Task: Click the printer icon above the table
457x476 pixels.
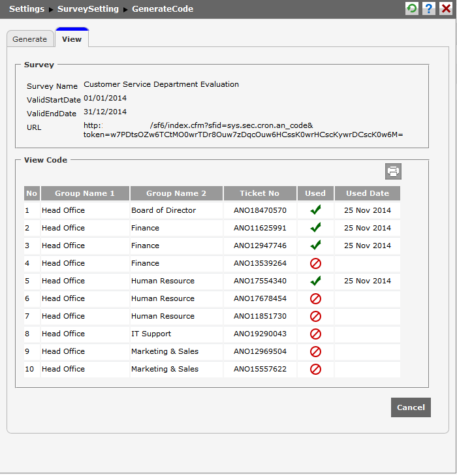Action: [x=393, y=172]
